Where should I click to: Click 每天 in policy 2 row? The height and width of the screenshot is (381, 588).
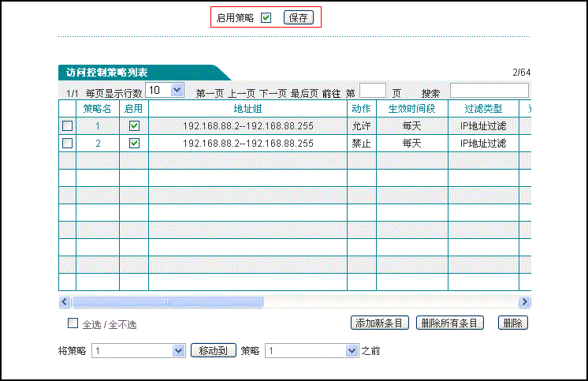[412, 143]
